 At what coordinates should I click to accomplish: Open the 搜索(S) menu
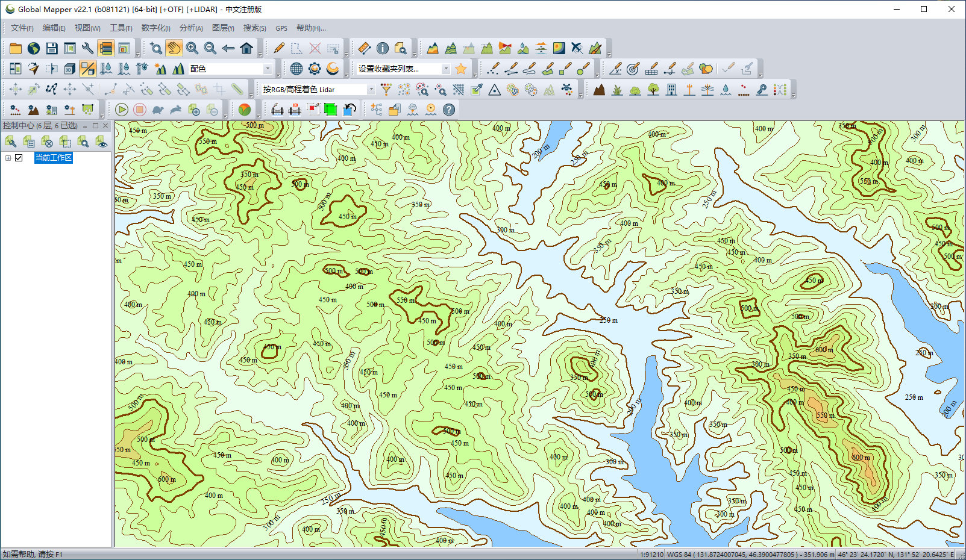(x=255, y=28)
